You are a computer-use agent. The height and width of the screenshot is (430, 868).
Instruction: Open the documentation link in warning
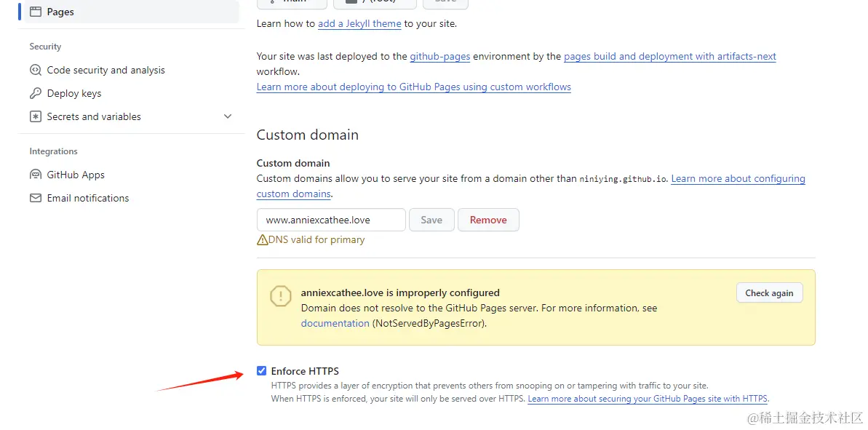point(335,323)
